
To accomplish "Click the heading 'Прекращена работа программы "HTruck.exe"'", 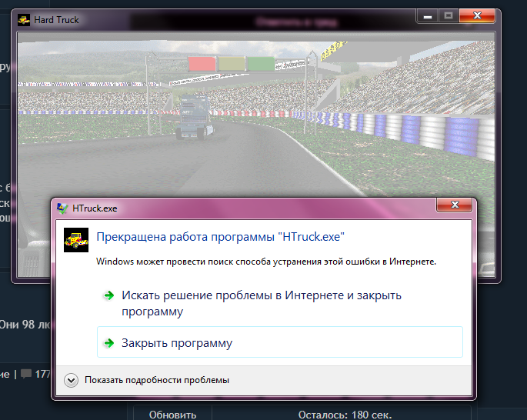I will point(221,237).
